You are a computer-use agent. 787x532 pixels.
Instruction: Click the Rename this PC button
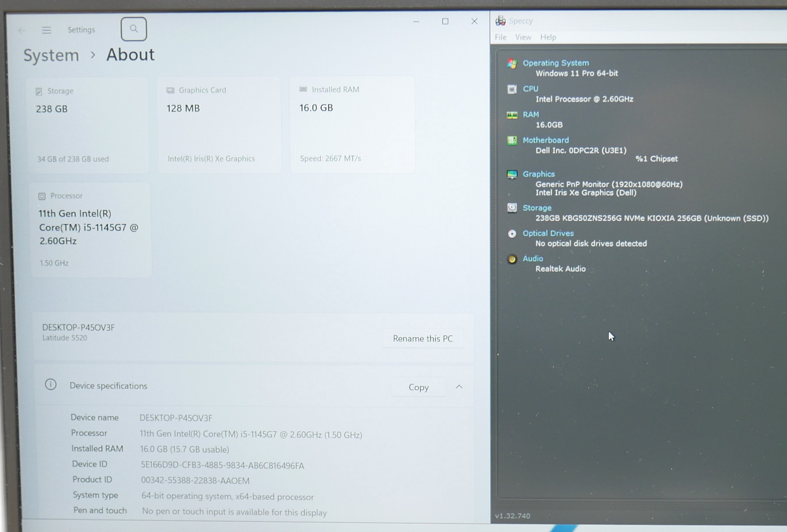tap(423, 338)
